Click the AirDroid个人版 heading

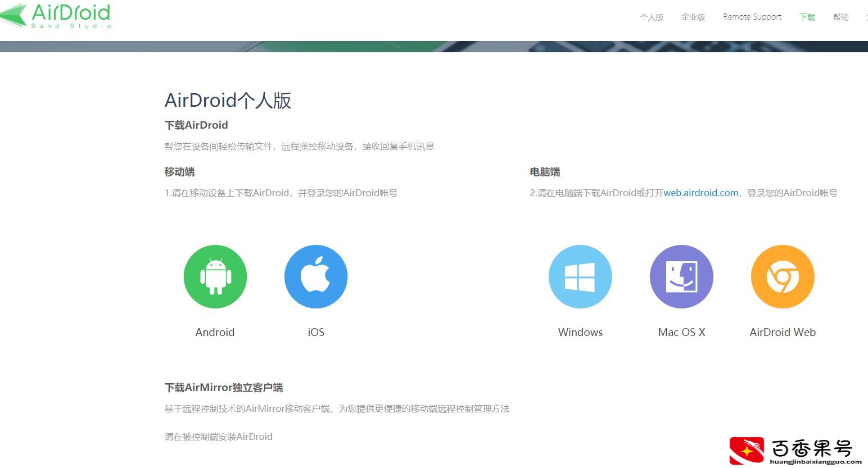[x=228, y=101]
